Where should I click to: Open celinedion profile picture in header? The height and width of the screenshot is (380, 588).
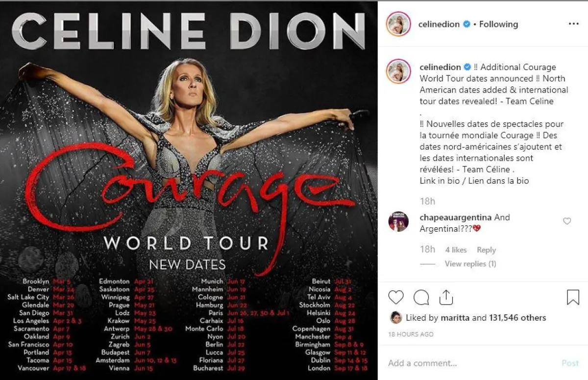coord(398,24)
